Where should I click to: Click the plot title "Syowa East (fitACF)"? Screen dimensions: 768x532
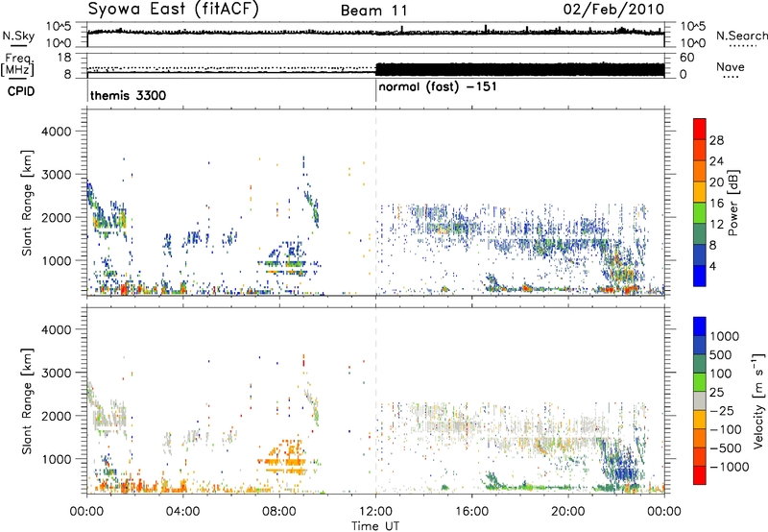tap(174, 9)
